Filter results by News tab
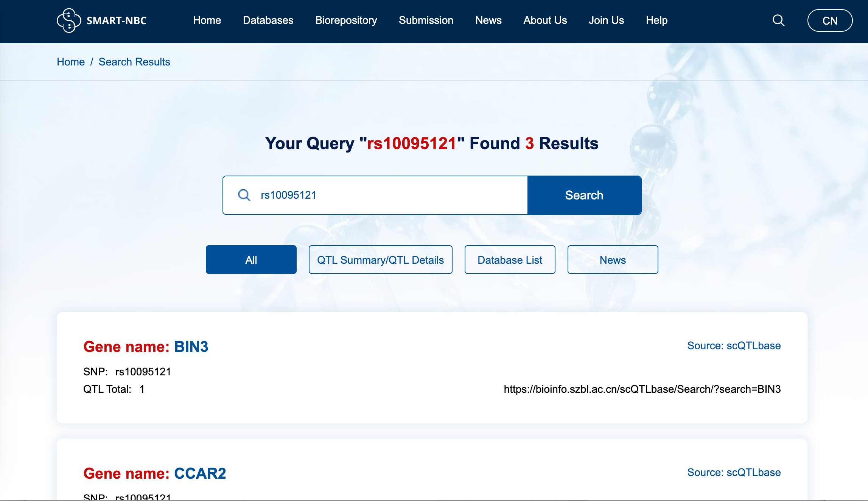The width and height of the screenshot is (868, 501). (613, 260)
